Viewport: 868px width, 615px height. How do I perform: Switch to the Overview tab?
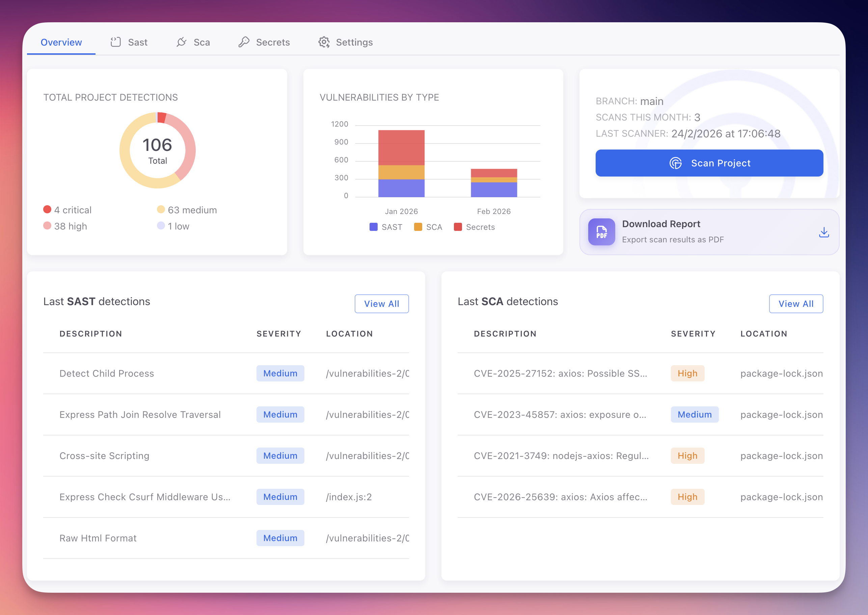(x=61, y=42)
